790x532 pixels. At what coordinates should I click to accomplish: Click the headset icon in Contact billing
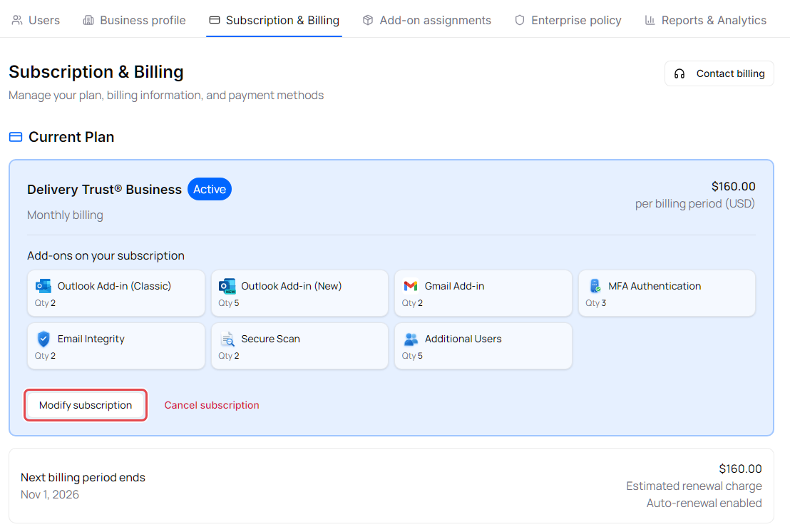(679, 73)
